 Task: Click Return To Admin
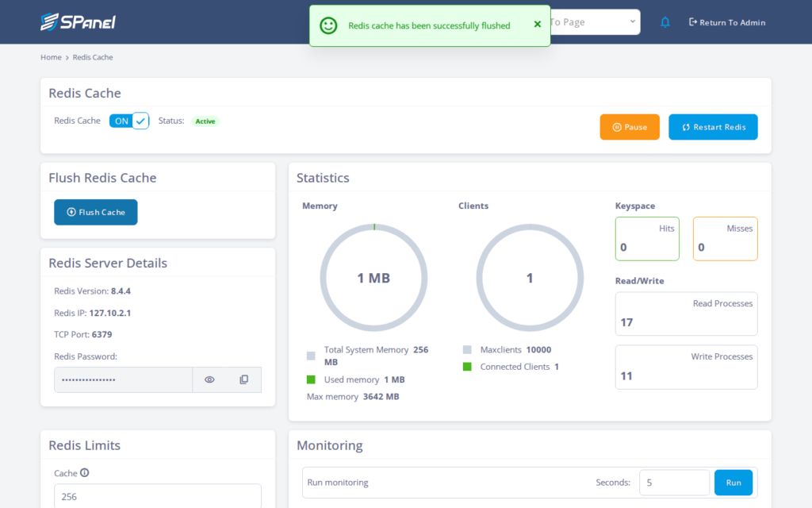tap(727, 22)
